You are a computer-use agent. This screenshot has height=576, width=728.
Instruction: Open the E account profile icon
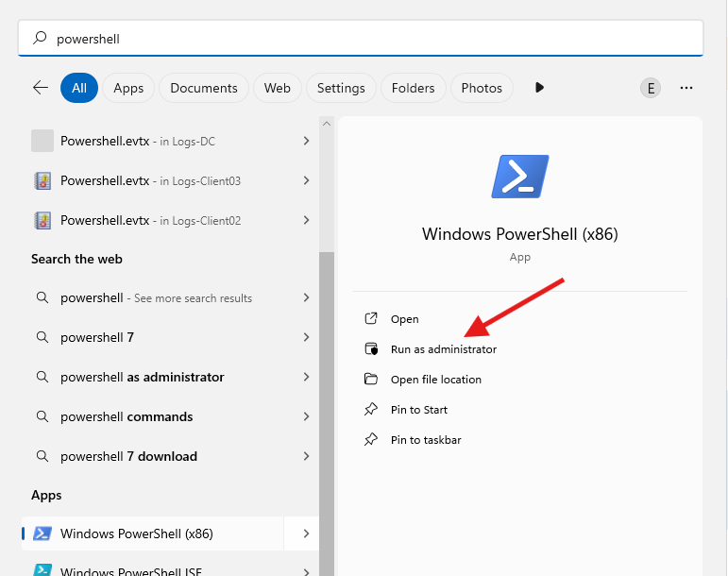650,88
